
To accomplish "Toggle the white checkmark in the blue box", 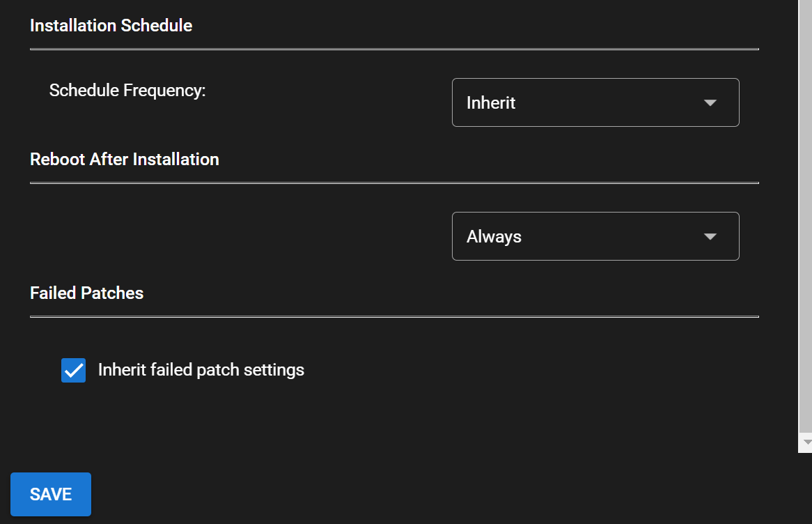I will pos(74,371).
